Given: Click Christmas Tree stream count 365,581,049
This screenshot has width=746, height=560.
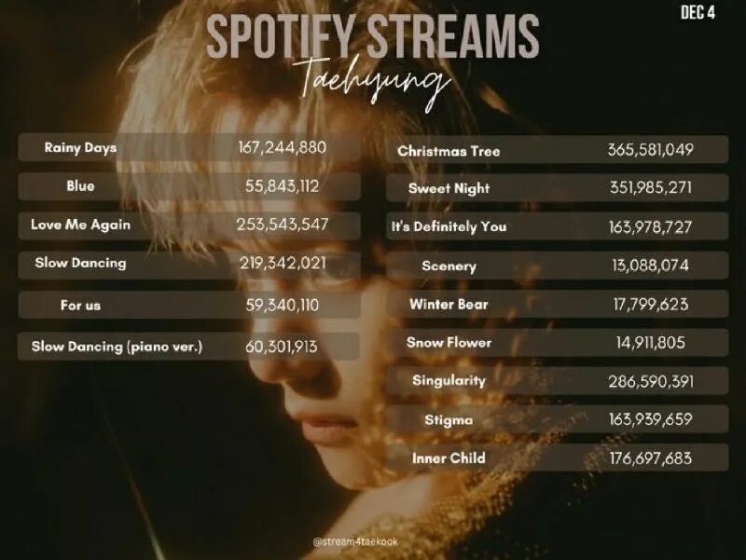Looking at the screenshot, I should tap(650, 150).
